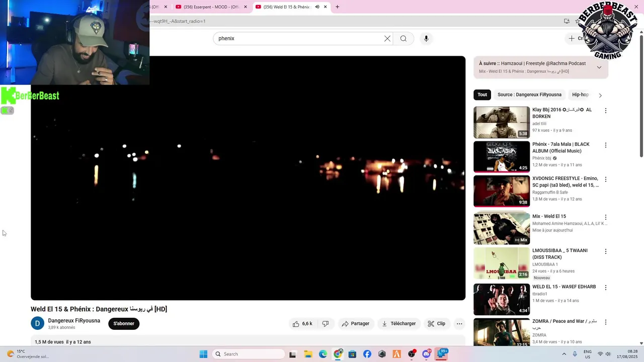The image size is (644, 362).
Task: Open File Explorer from the taskbar
Action: coord(307,354)
